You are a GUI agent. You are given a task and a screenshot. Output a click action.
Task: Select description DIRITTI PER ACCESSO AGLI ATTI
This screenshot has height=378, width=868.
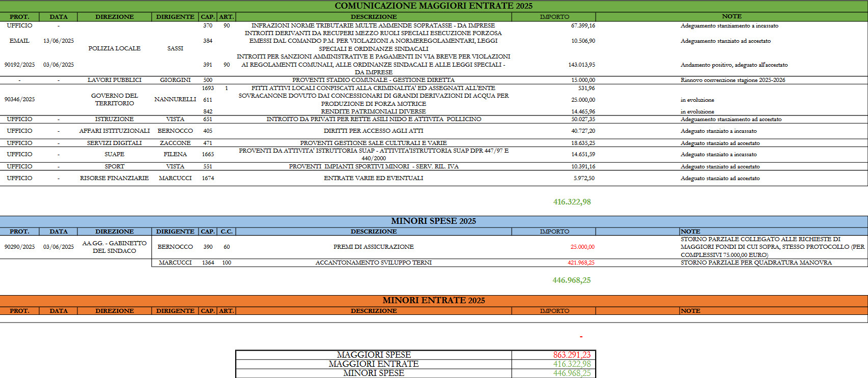click(373, 131)
